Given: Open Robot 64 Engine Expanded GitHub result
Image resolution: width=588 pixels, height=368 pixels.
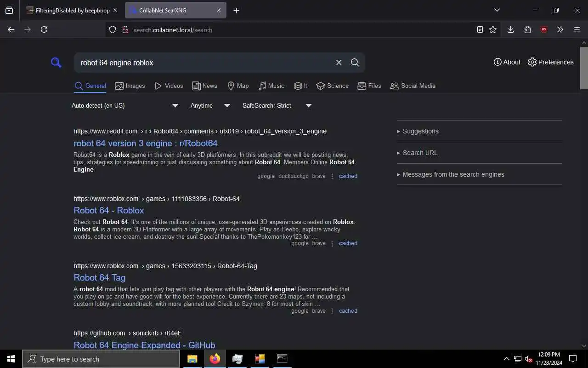Looking at the screenshot, I should (144, 345).
